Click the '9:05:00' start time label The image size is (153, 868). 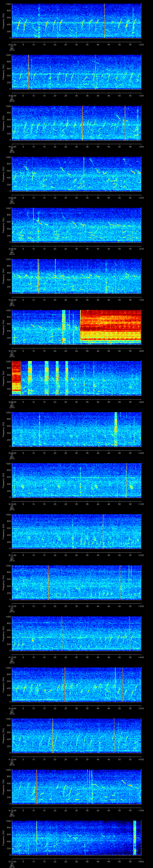pos(12,249)
